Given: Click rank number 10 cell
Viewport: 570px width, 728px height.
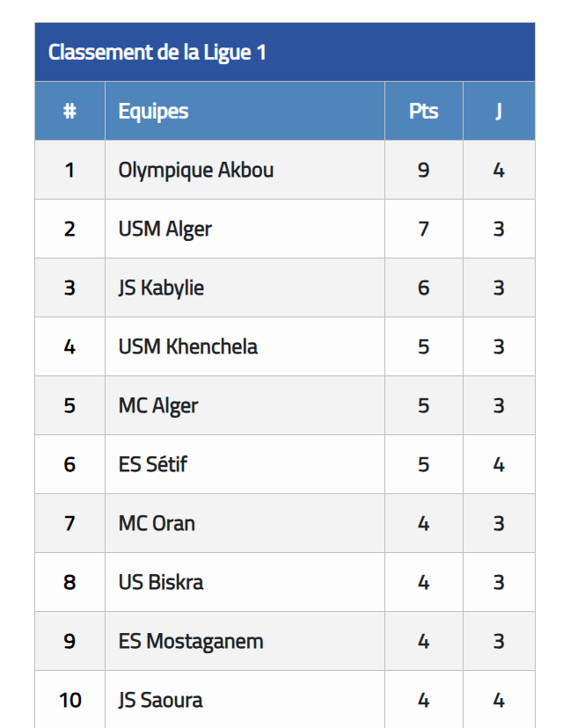Looking at the screenshot, I should click(x=69, y=699).
